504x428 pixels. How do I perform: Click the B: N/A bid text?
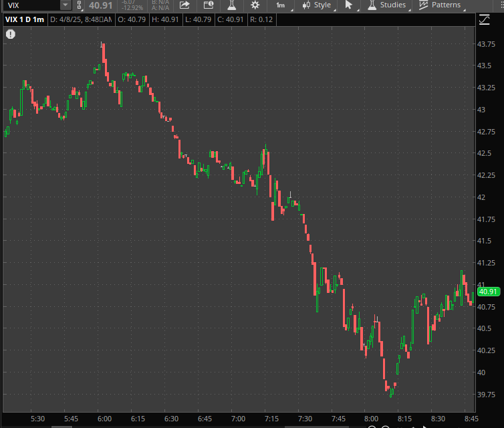tap(160, 3)
